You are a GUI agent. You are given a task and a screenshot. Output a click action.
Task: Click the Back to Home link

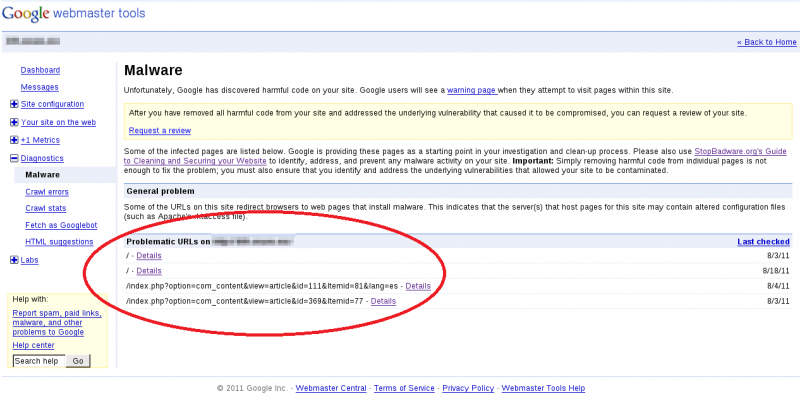(x=766, y=42)
